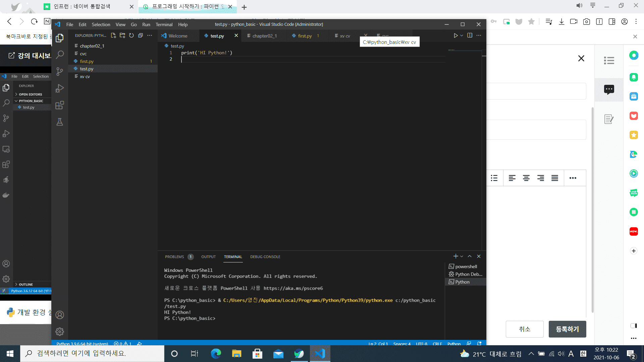Open first.py in Explorer tree
The width and height of the screenshot is (644, 362).
87,61
